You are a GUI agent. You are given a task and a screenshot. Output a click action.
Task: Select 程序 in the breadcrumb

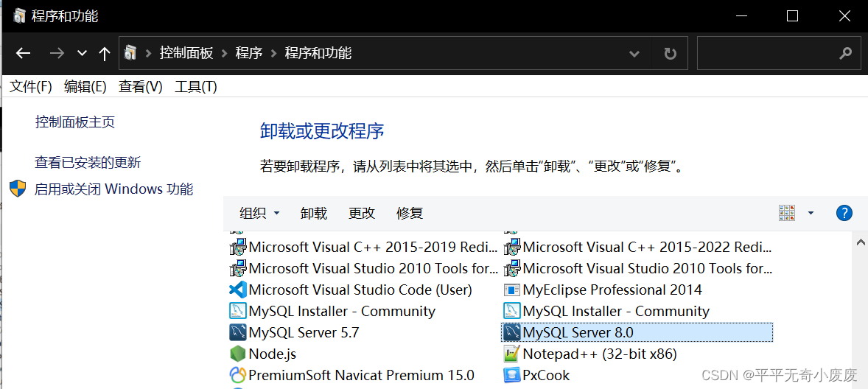(248, 53)
